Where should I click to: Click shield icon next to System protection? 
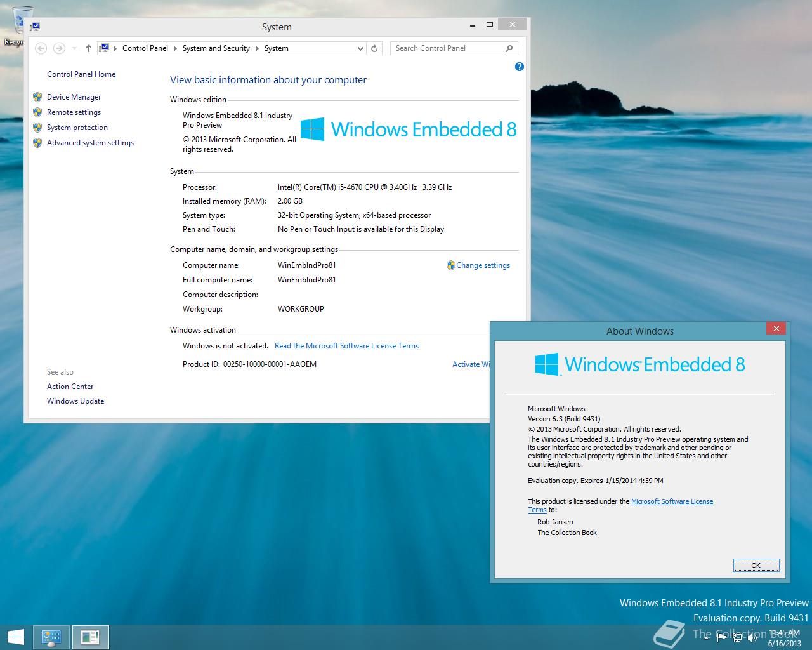(37, 128)
